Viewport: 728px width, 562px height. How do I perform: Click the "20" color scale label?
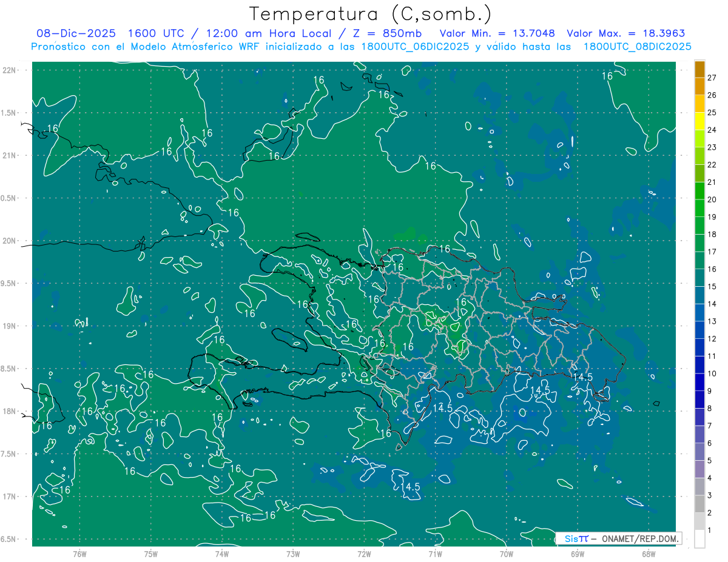tap(712, 199)
